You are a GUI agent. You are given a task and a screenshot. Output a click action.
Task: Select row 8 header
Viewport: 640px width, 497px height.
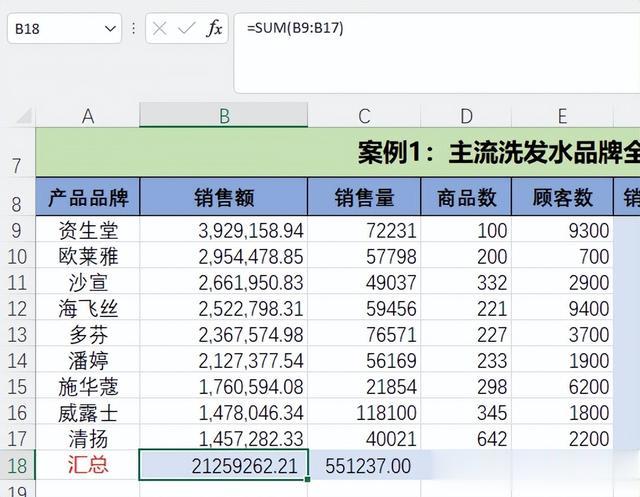(x=18, y=196)
